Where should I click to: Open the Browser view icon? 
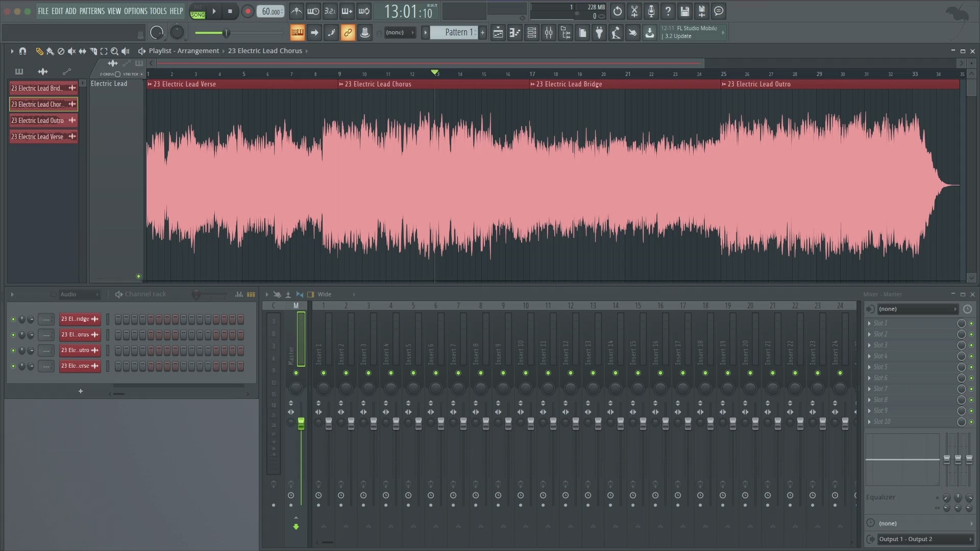pyautogui.click(x=566, y=33)
